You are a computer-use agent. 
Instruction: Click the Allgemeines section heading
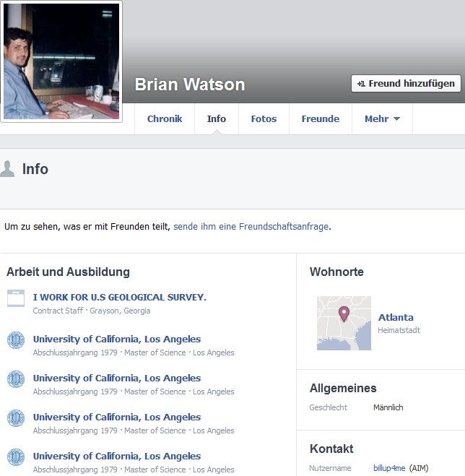(x=343, y=389)
